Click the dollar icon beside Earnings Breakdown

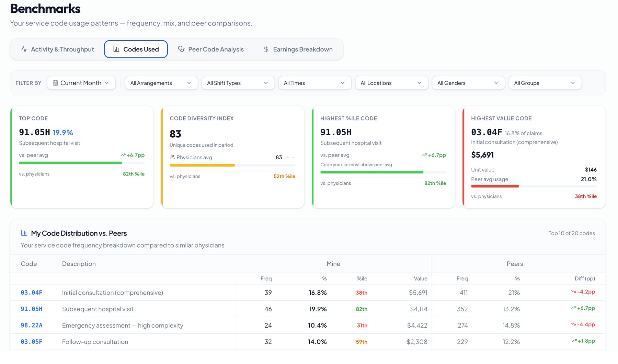pos(266,49)
